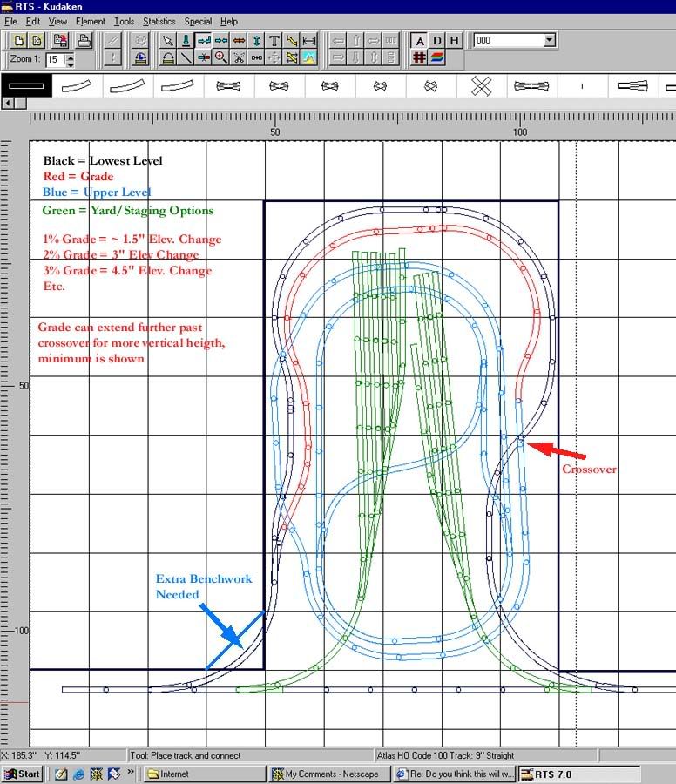
Task: Select the straight line drawing tool
Action: [x=186, y=57]
